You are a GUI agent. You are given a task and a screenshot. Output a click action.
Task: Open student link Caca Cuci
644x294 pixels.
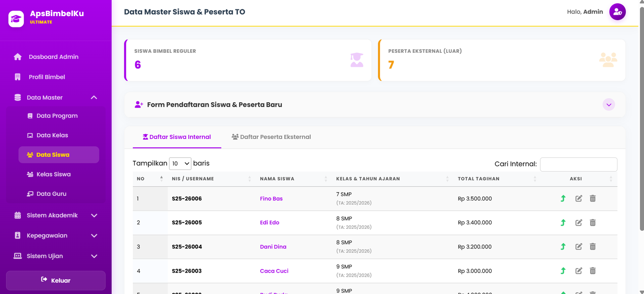pos(274,271)
